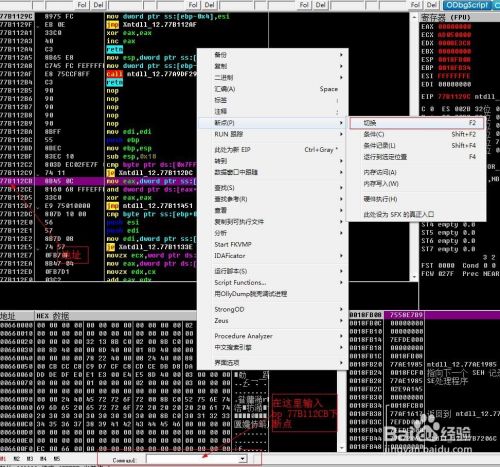Toggle breakpoint with 切换 F2
500x467 pixels.
click(x=416, y=123)
